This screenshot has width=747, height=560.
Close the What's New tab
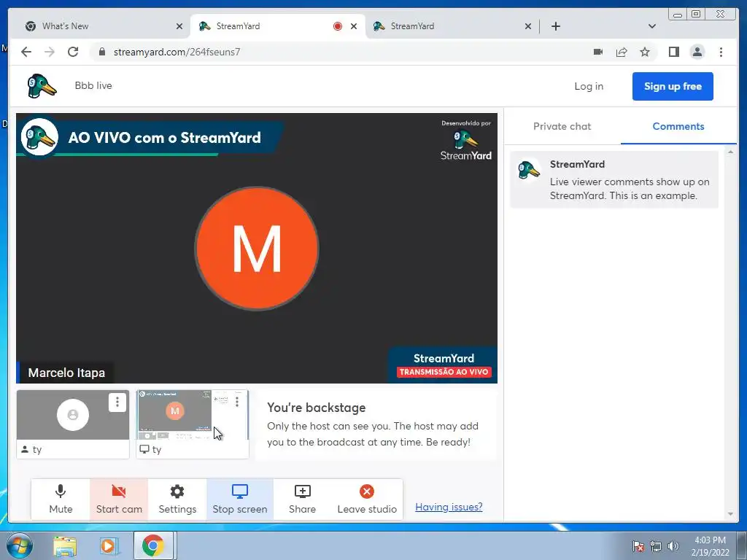click(179, 26)
